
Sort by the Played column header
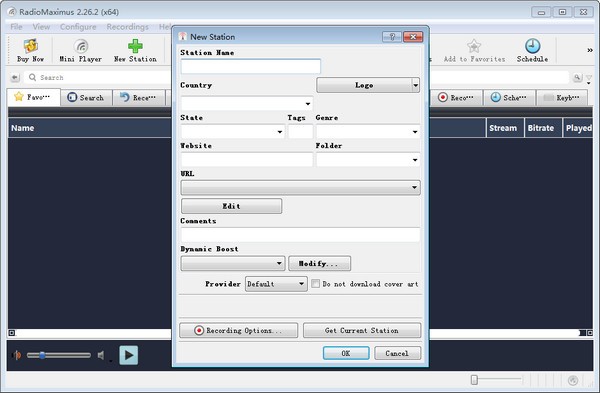578,128
